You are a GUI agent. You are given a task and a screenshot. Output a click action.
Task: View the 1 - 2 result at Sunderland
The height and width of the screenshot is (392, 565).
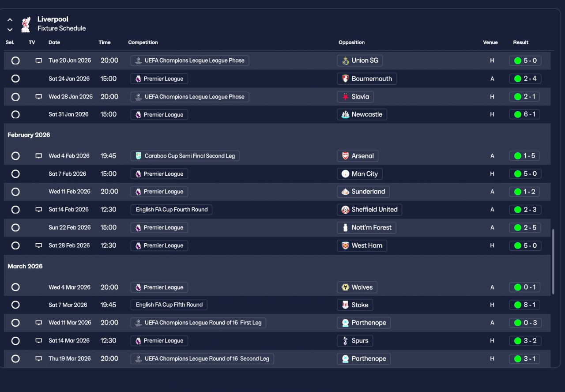pyautogui.click(x=525, y=192)
